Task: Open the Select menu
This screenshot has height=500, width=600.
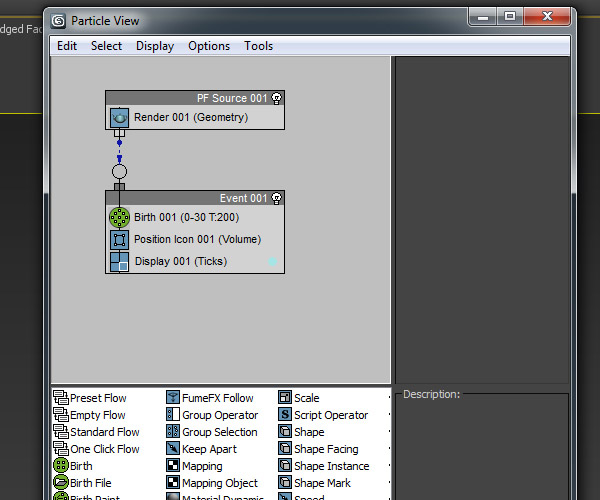Action: click(106, 46)
